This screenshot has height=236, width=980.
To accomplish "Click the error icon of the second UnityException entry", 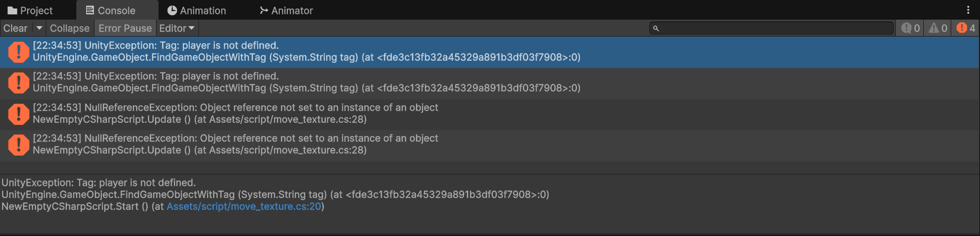I will 18,82.
